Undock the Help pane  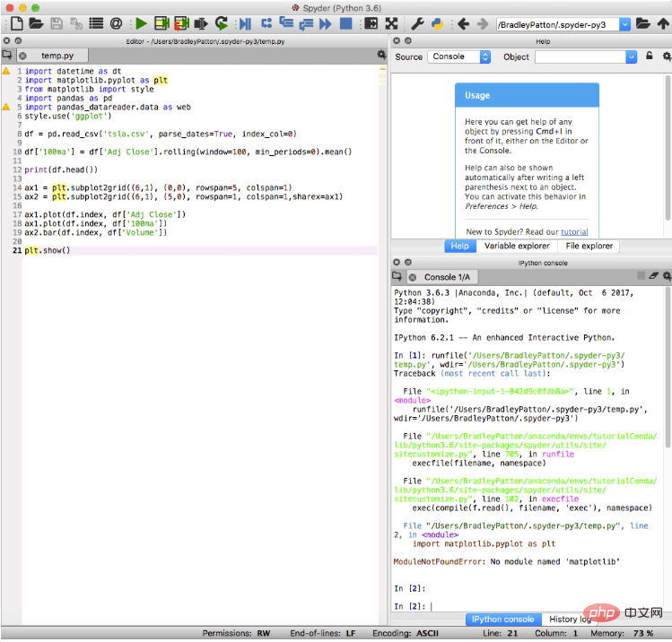click(408, 40)
